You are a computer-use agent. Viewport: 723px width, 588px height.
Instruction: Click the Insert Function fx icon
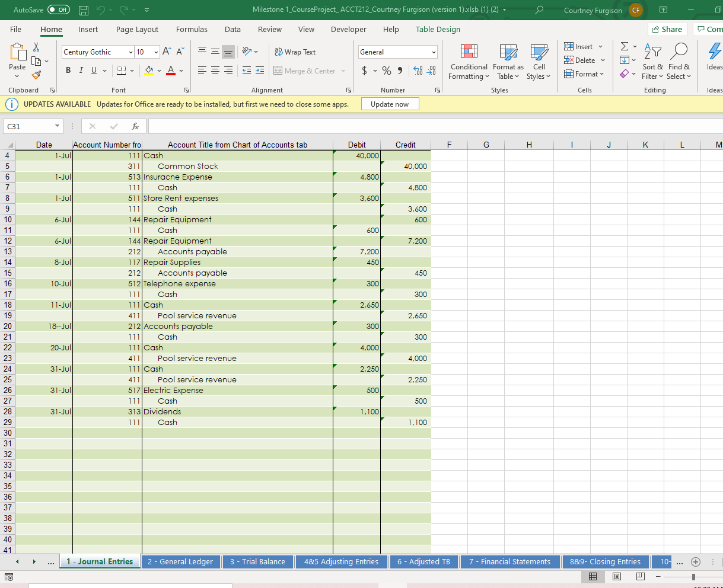coord(135,126)
